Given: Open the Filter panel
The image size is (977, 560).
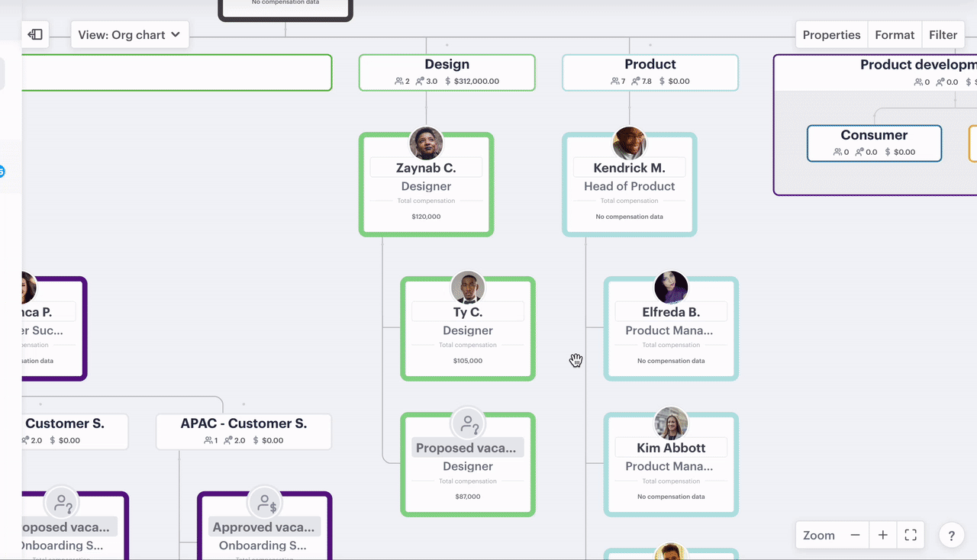Looking at the screenshot, I should pos(943,35).
